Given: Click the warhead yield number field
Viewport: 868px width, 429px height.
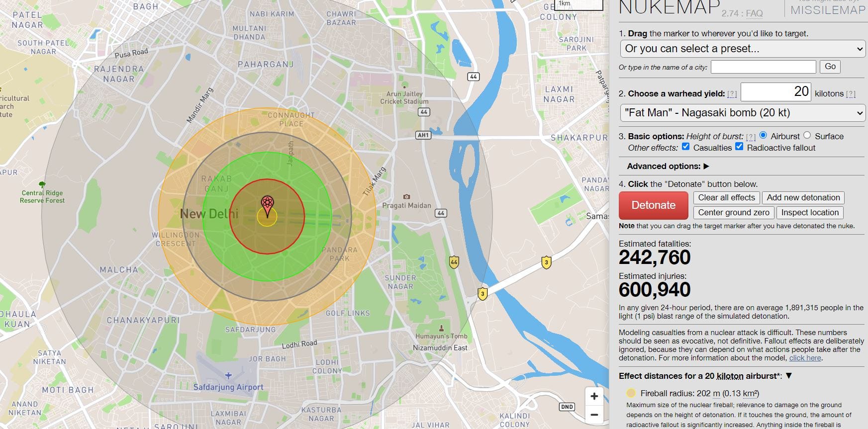Looking at the screenshot, I should [776, 92].
